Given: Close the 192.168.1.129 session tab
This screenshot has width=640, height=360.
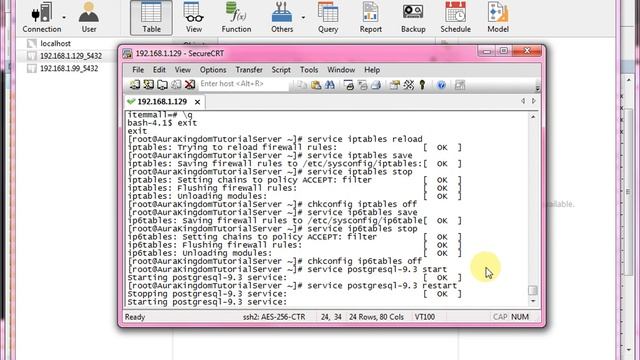Looking at the screenshot, I should [198, 102].
